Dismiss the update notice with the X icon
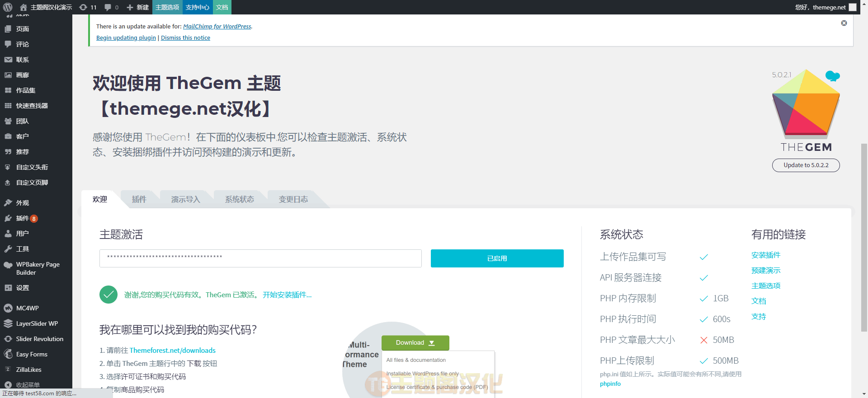Image resolution: width=868 pixels, height=398 pixels. tap(844, 23)
